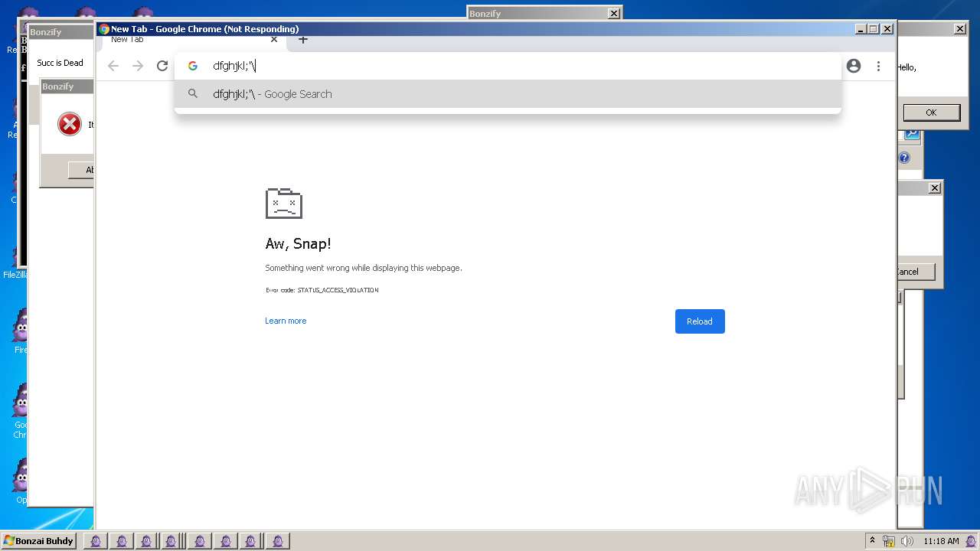Click the red error X icon in Bonzify dialog
The width and height of the screenshot is (980, 551).
(70, 124)
